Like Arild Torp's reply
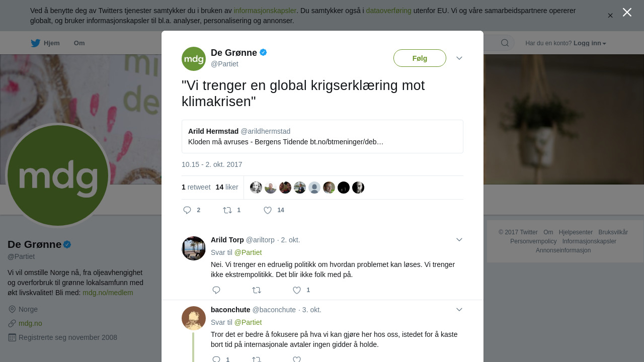The image size is (644, 362). pos(297,290)
